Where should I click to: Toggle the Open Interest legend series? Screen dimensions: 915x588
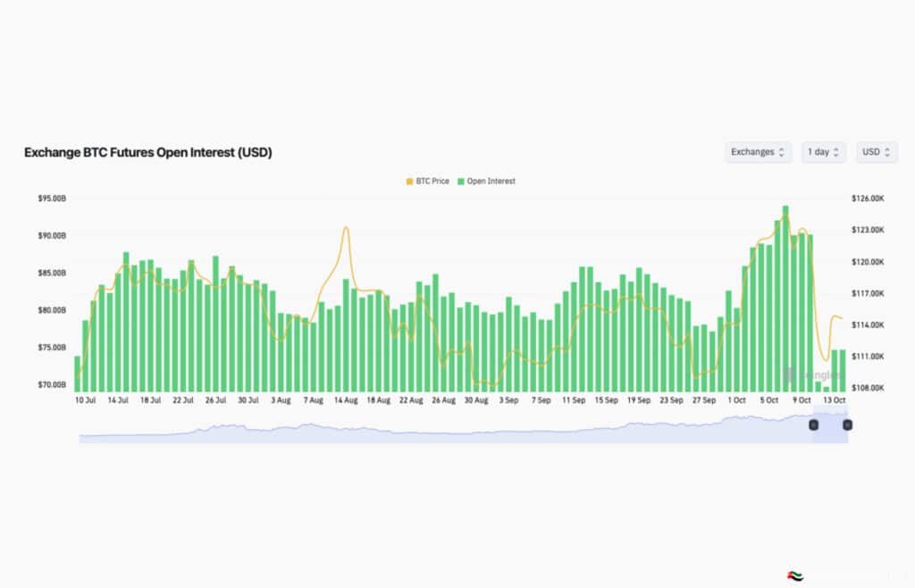(491, 181)
